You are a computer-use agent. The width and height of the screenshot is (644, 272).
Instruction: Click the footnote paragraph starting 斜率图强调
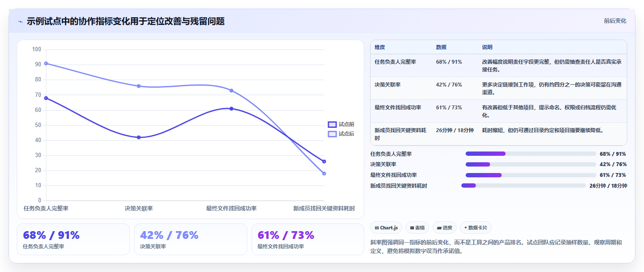[497, 247]
